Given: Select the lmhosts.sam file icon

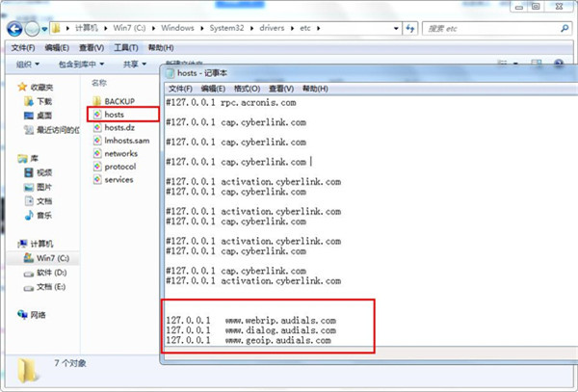Looking at the screenshot, I should pyautogui.click(x=97, y=141).
